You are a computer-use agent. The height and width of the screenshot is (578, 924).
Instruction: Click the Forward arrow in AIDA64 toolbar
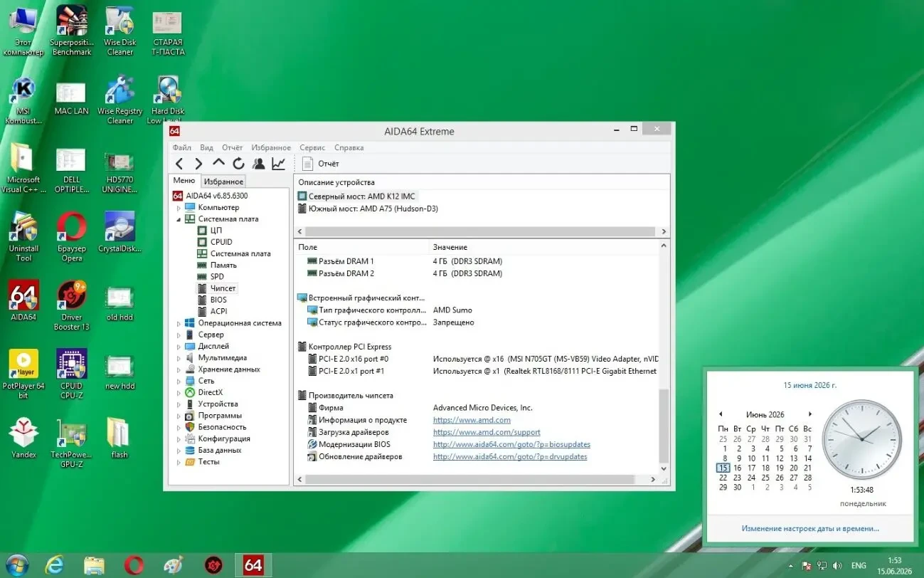(198, 164)
